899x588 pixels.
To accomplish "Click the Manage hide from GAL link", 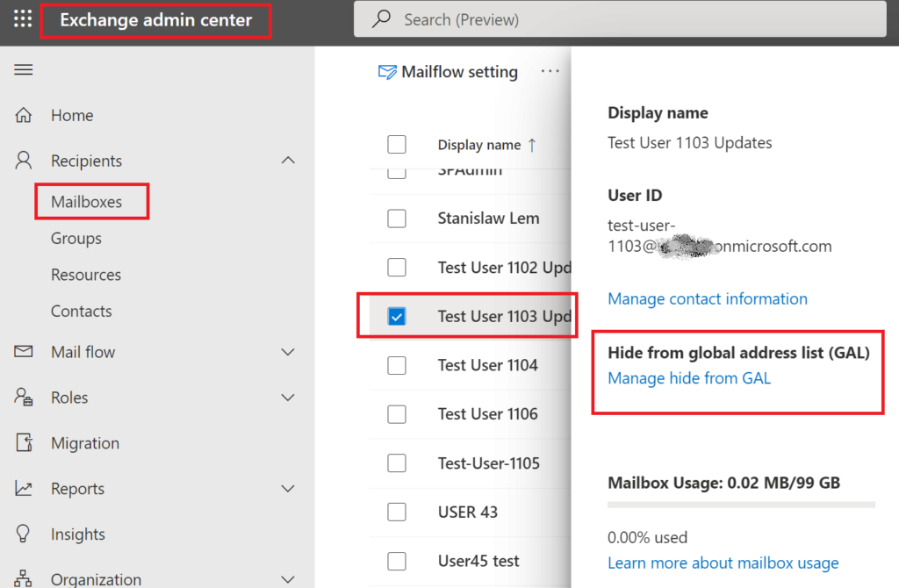I will pos(689,378).
